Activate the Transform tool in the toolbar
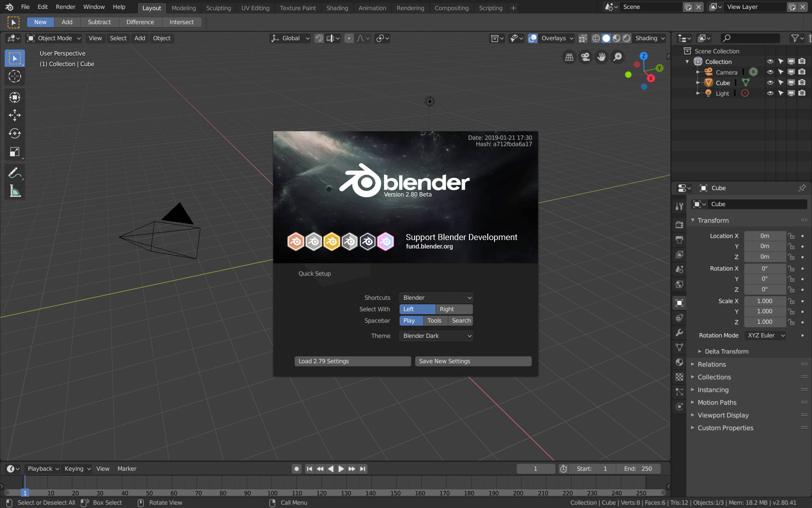The height and width of the screenshot is (508, 812). click(15, 97)
